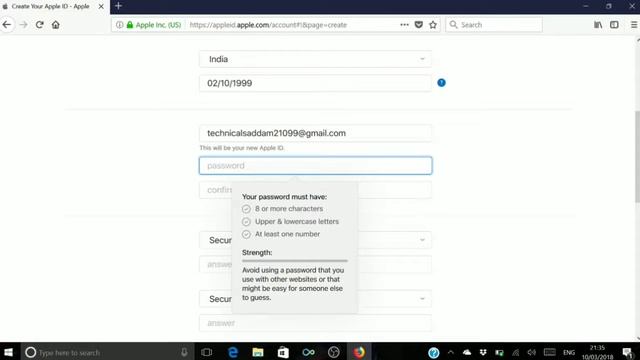Edit the birthday field 02/10/1999
Viewport: 640px width, 360px height.
point(315,83)
